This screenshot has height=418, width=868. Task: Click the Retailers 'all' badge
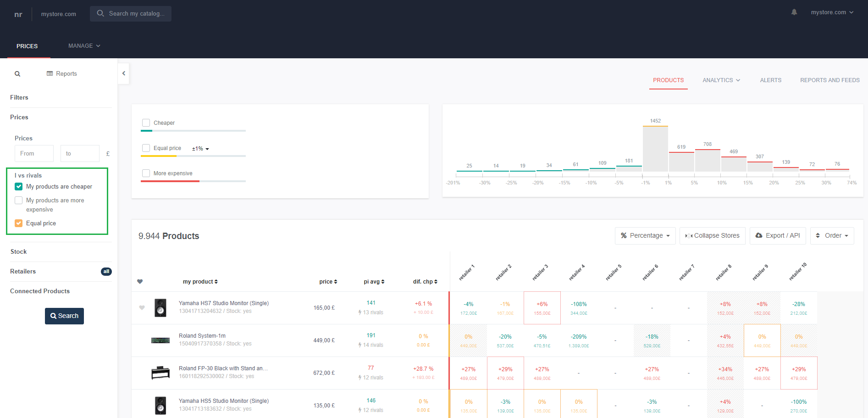106,272
